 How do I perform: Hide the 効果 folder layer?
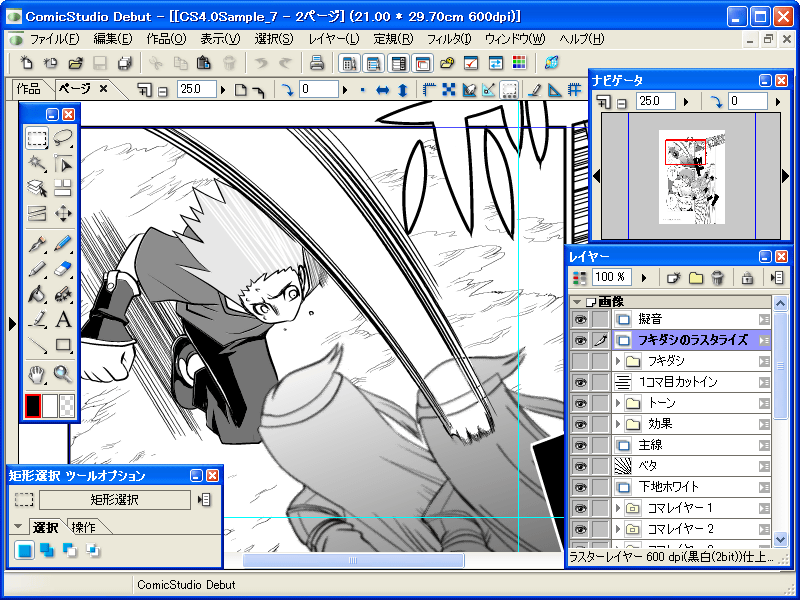580,424
